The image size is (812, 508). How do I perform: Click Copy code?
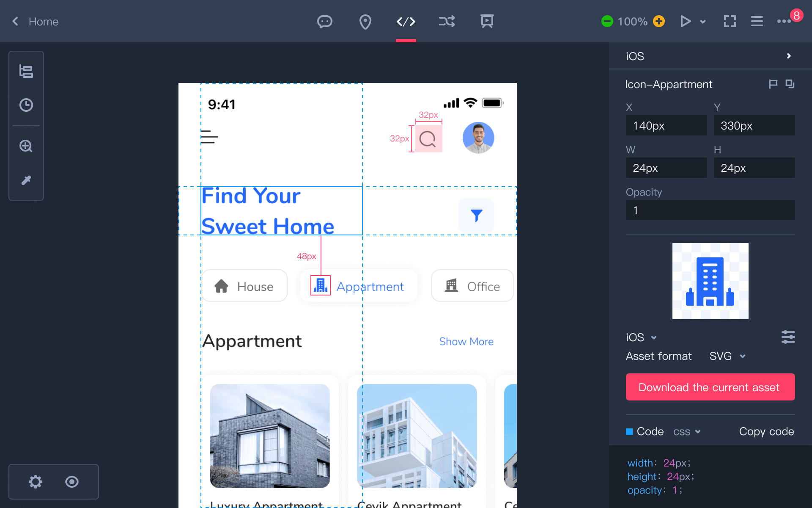[x=766, y=431]
